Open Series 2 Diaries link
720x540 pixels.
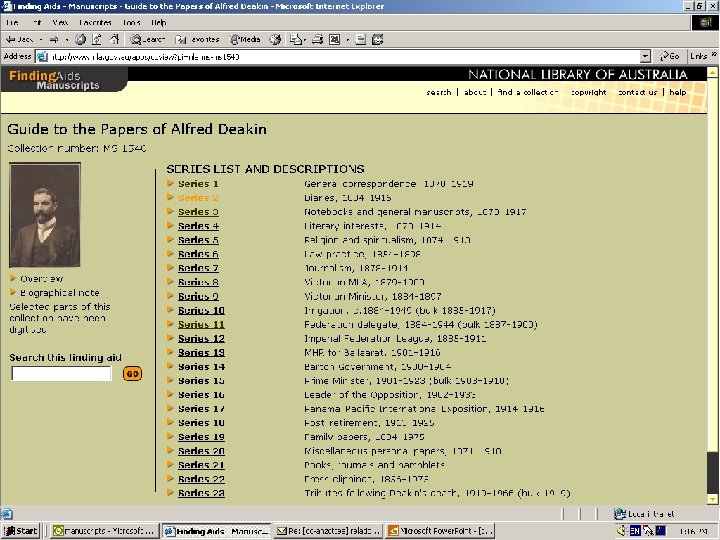[x=198, y=197]
